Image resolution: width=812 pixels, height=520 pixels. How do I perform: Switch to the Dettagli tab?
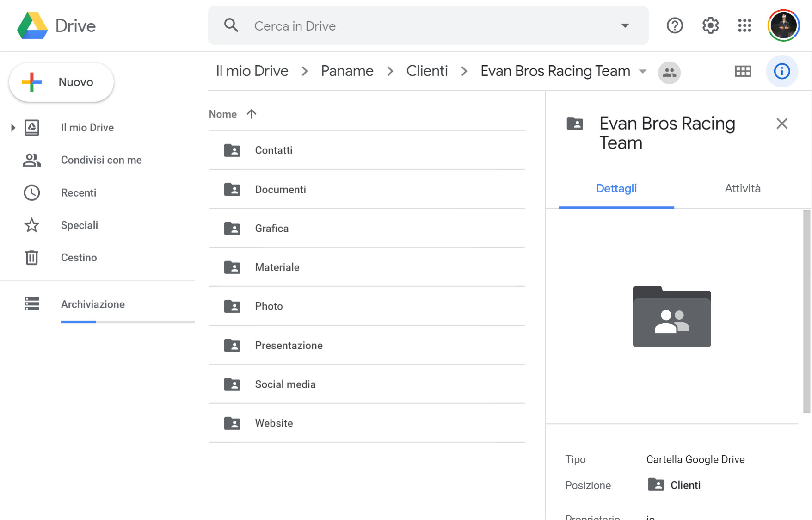click(x=616, y=189)
